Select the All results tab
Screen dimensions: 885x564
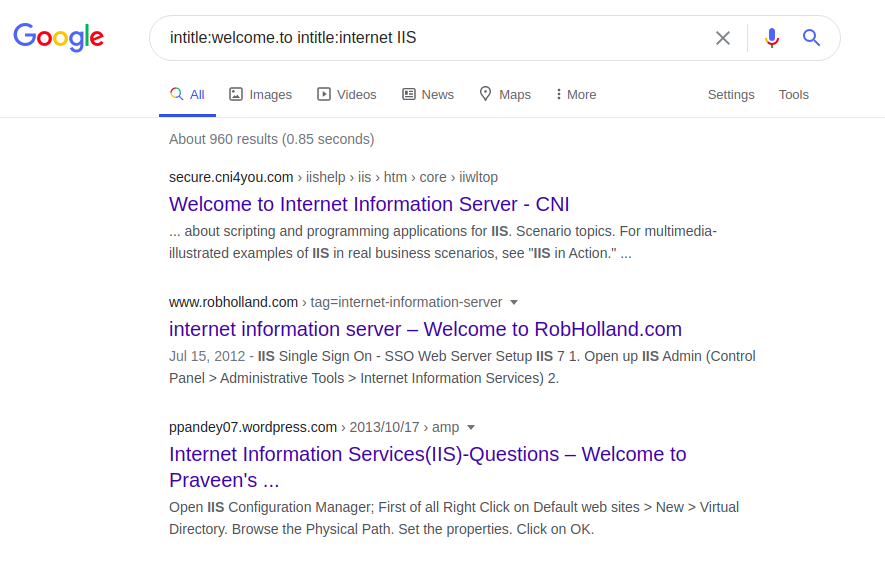(x=187, y=94)
